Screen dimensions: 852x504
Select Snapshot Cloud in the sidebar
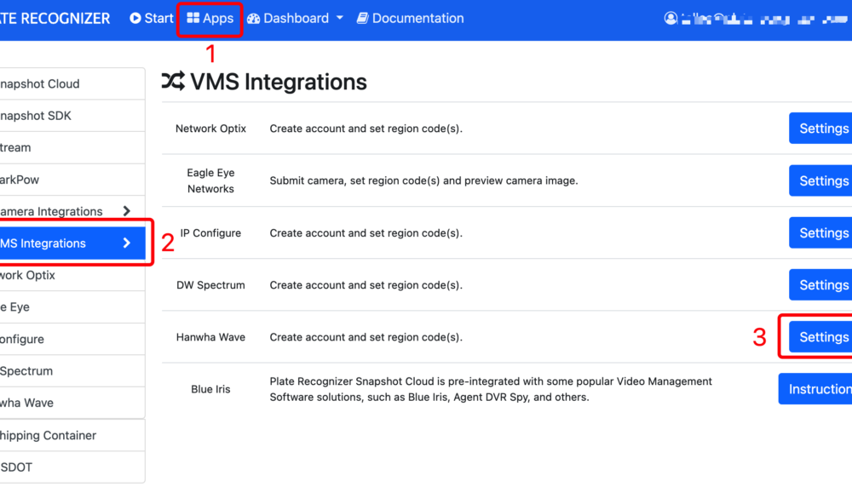point(40,83)
